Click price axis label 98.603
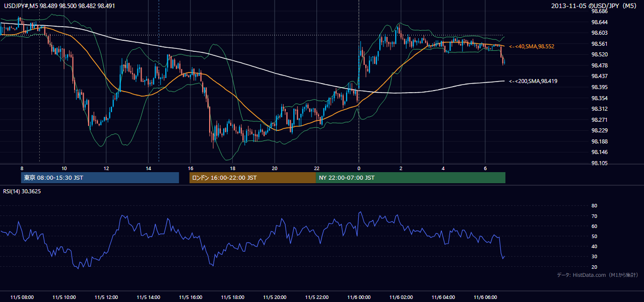The height and width of the screenshot is (302, 644). click(599, 32)
